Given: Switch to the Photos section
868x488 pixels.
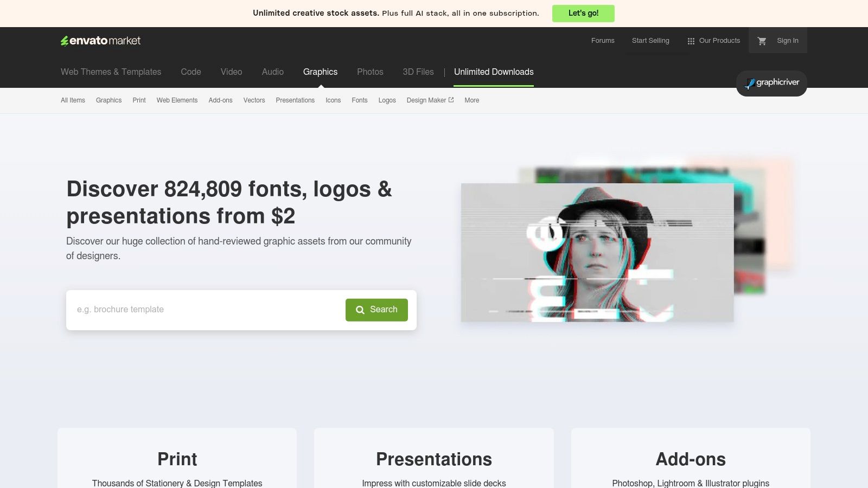Looking at the screenshot, I should tap(370, 72).
